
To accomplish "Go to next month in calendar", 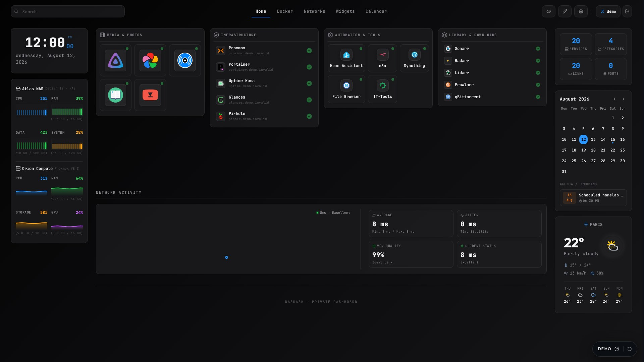I will [x=624, y=99].
